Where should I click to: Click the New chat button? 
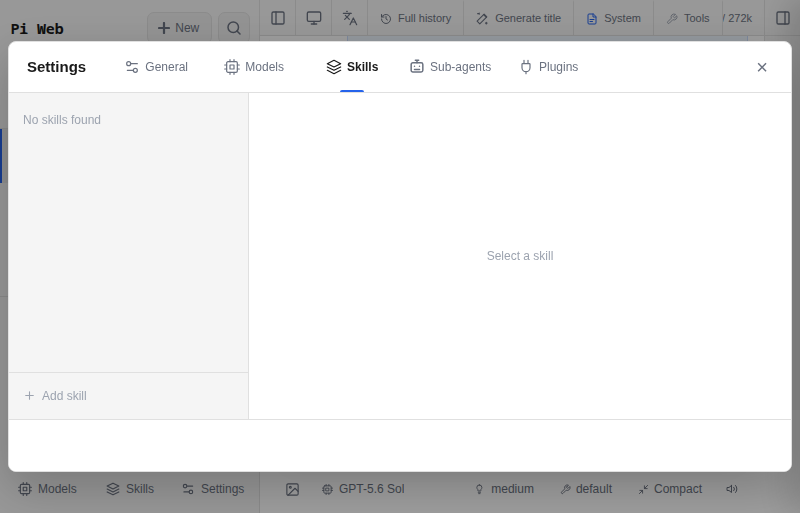pos(179,28)
